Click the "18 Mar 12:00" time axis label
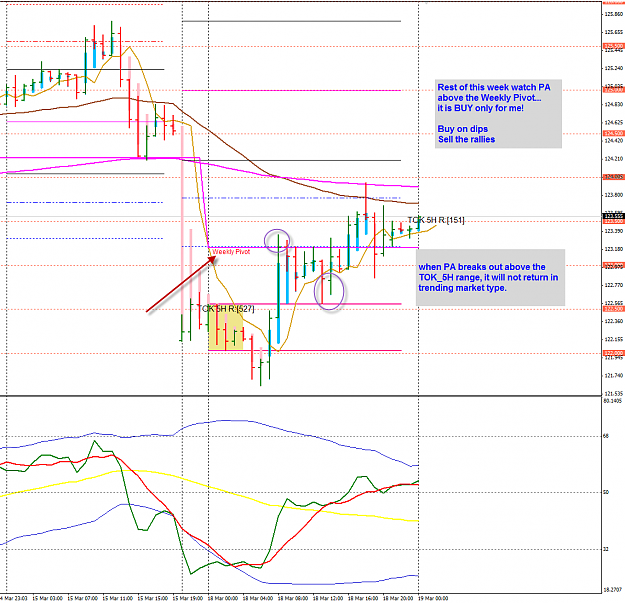 pyautogui.click(x=328, y=598)
